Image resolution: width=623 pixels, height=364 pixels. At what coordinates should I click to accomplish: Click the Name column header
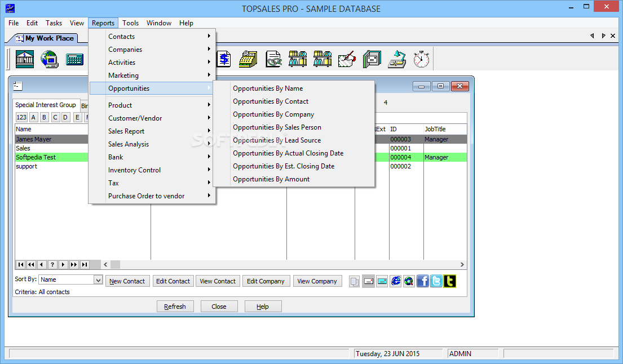click(x=51, y=129)
